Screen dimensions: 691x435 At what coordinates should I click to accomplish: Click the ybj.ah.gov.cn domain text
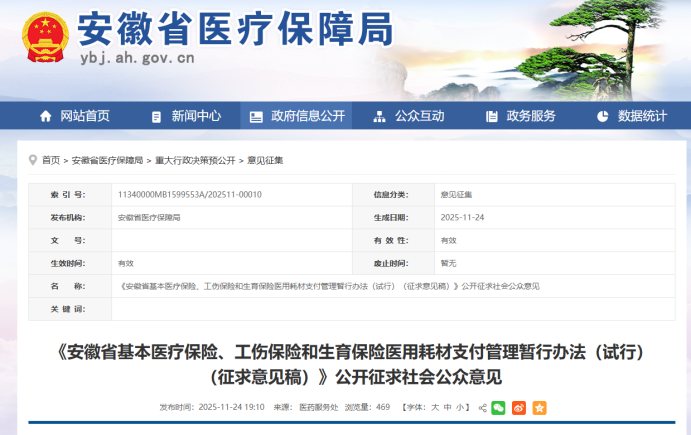(x=137, y=58)
